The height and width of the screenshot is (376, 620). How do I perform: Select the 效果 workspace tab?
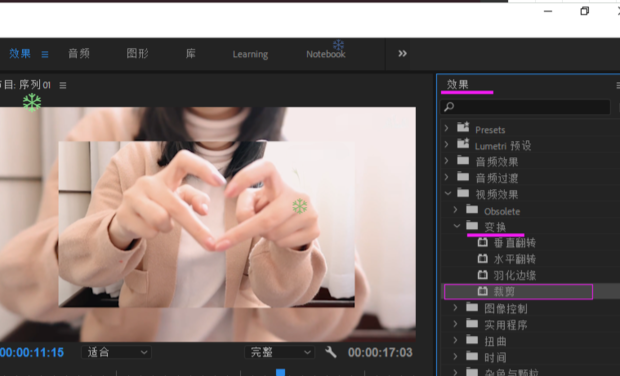(x=20, y=53)
